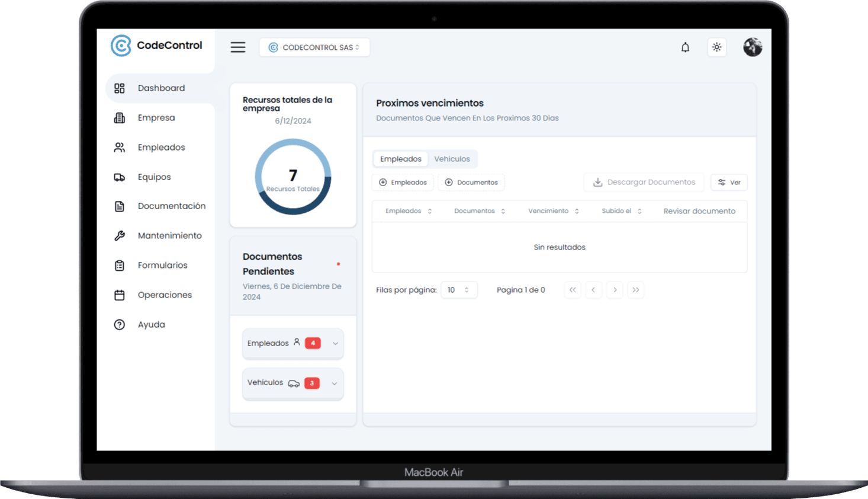Change rows per page dropdown

point(459,290)
